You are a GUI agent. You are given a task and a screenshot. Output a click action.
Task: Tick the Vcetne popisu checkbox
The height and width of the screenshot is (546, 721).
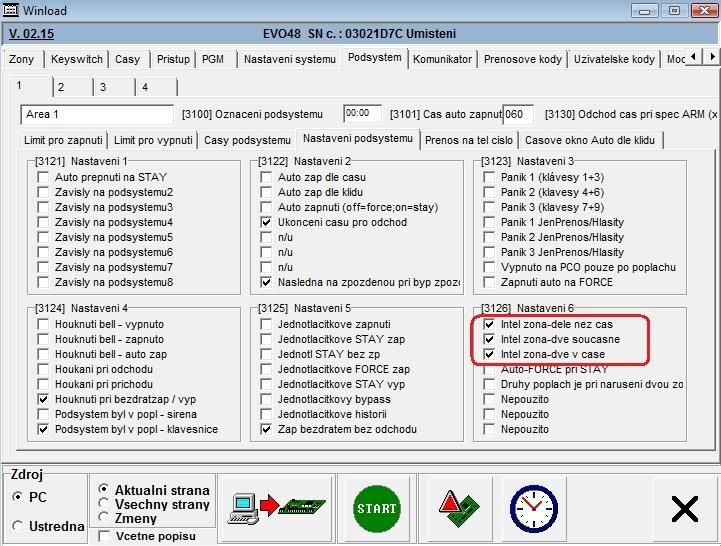(x=105, y=537)
